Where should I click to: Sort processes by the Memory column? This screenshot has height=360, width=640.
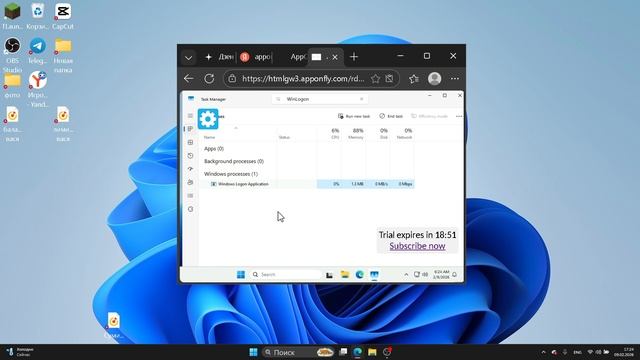pos(356,134)
